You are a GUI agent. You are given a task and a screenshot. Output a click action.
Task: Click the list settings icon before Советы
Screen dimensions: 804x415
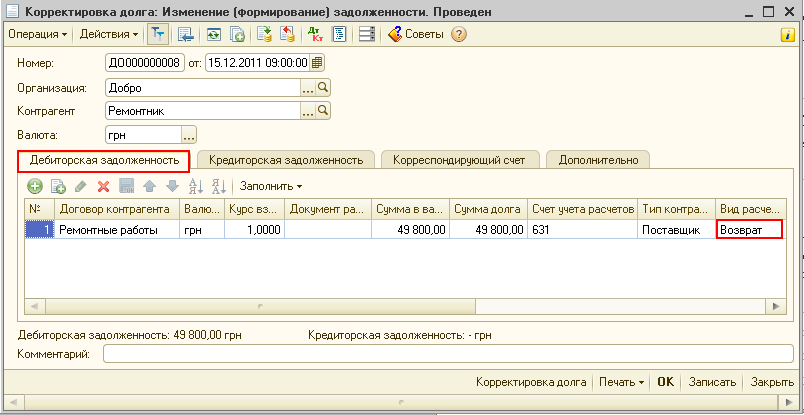(367, 34)
